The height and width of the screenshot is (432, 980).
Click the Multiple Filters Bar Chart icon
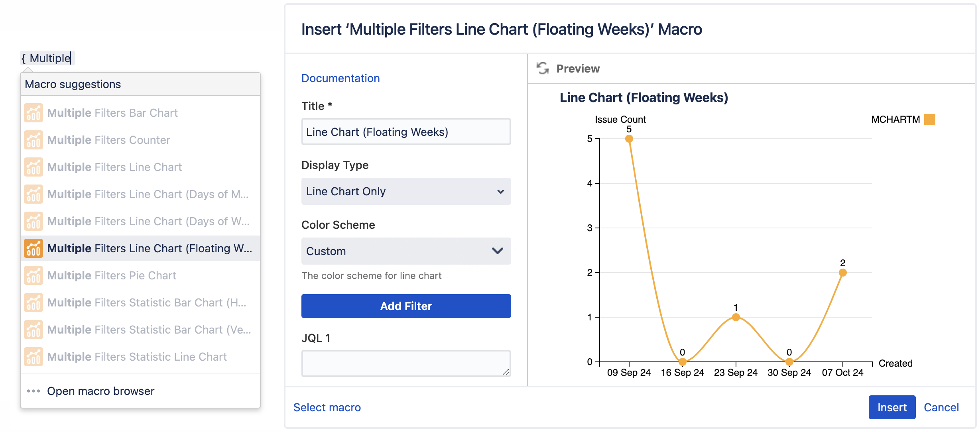tap(34, 112)
